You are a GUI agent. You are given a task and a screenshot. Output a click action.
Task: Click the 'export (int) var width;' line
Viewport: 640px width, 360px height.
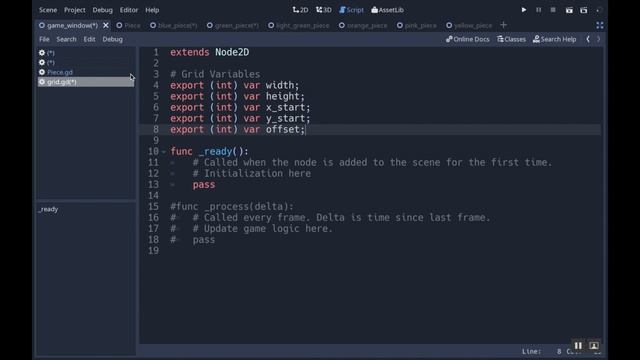(235, 85)
